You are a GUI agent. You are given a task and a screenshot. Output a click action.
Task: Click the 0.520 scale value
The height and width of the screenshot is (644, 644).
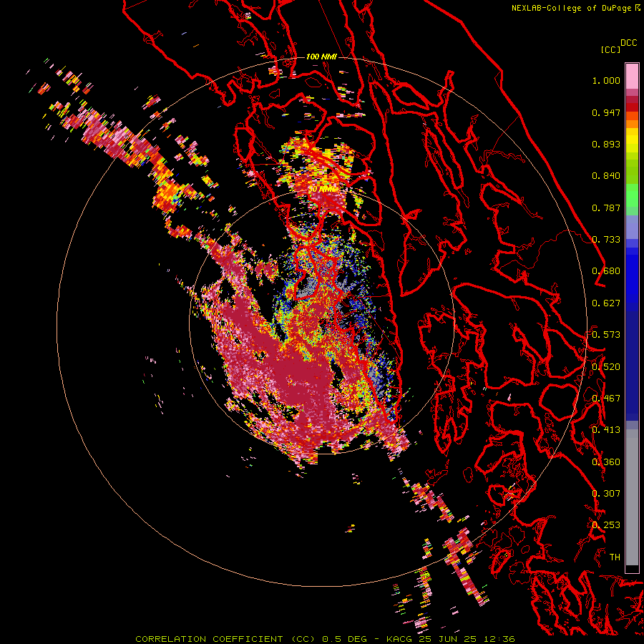(x=606, y=367)
